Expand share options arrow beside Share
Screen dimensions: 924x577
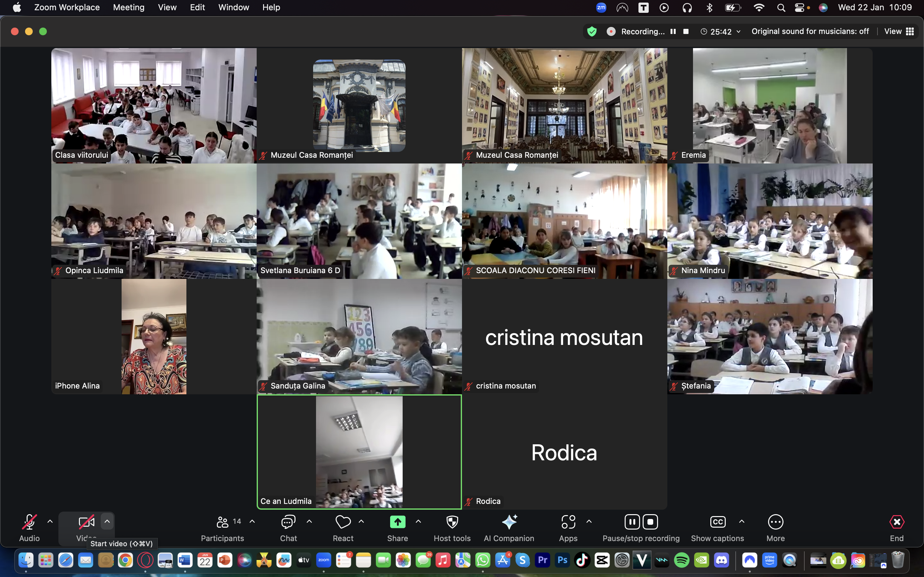[x=418, y=521]
